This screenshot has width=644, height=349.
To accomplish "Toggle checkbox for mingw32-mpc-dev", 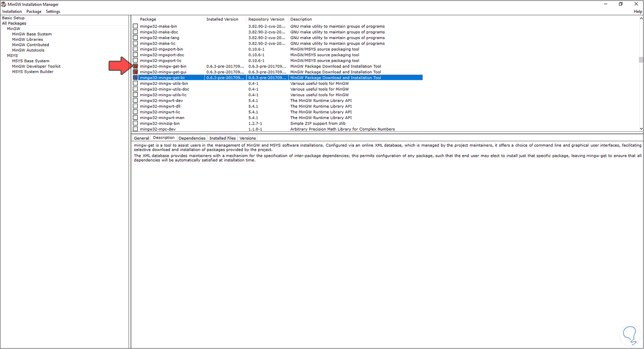I will 135,129.
